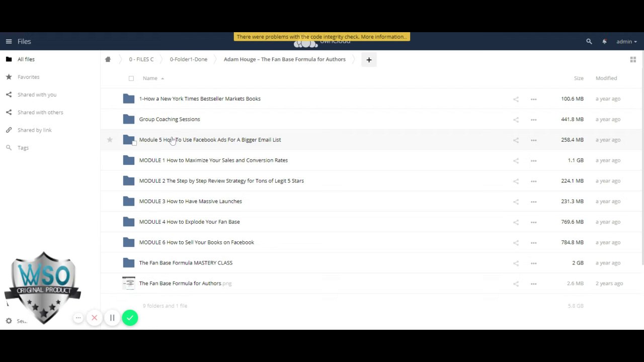
Task: Sort by the Size column header
Action: coord(579,78)
